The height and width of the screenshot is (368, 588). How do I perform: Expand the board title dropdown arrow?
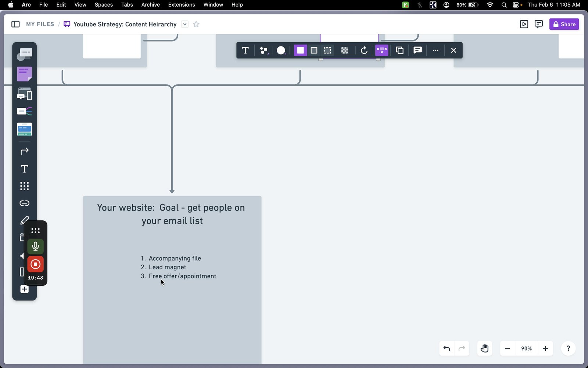click(185, 24)
